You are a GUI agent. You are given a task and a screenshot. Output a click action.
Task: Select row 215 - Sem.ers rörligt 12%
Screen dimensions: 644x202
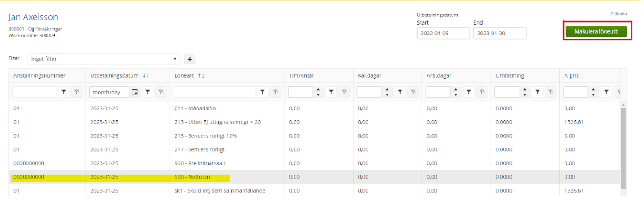(x=315, y=136)
